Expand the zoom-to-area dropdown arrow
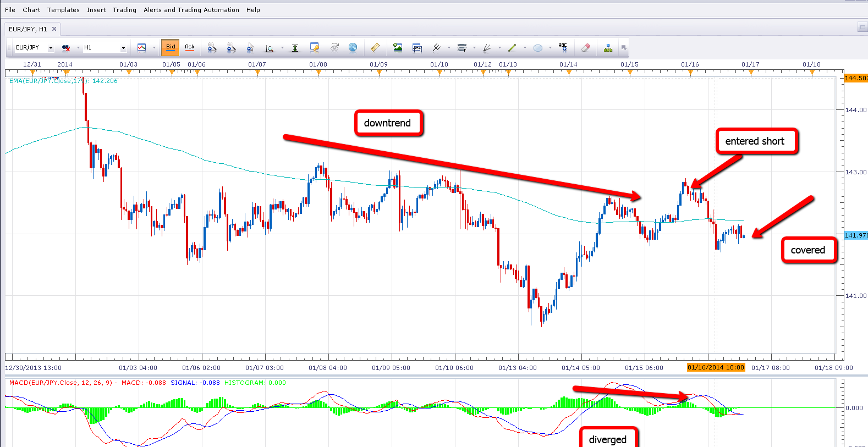The width and height of the screenshot is (868, 447). (x=282, y=48)
